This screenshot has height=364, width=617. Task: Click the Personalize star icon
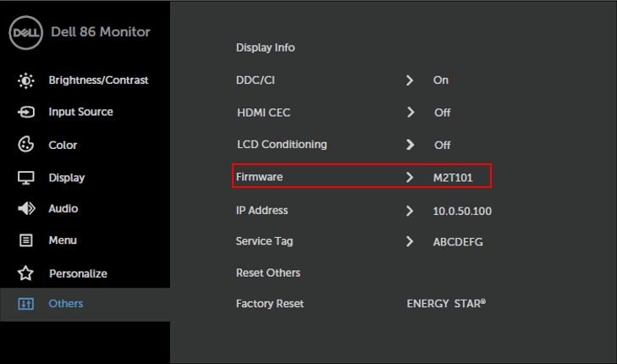coord(25,273)
